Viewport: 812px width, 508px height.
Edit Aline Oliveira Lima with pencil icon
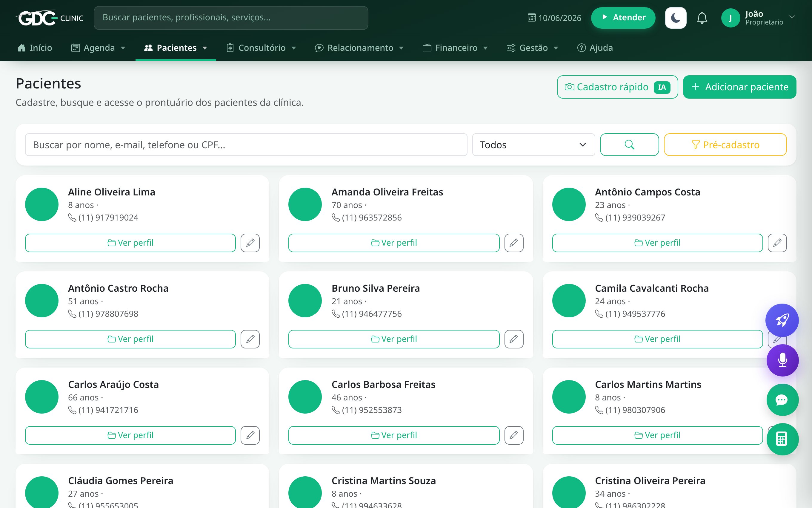[250, 243]
